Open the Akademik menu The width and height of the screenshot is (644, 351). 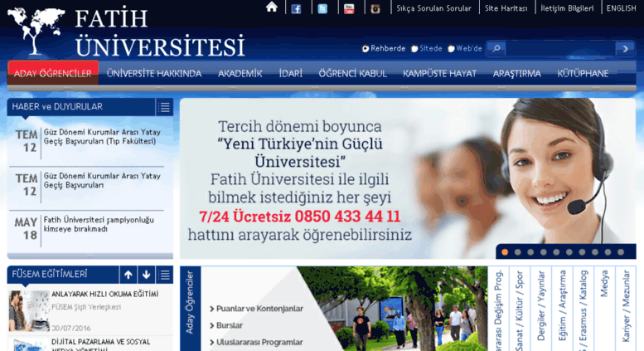[240, 74]
